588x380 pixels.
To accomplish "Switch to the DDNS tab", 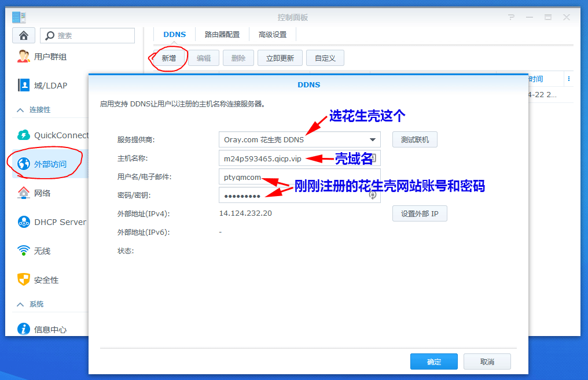I will coord(174,35).
